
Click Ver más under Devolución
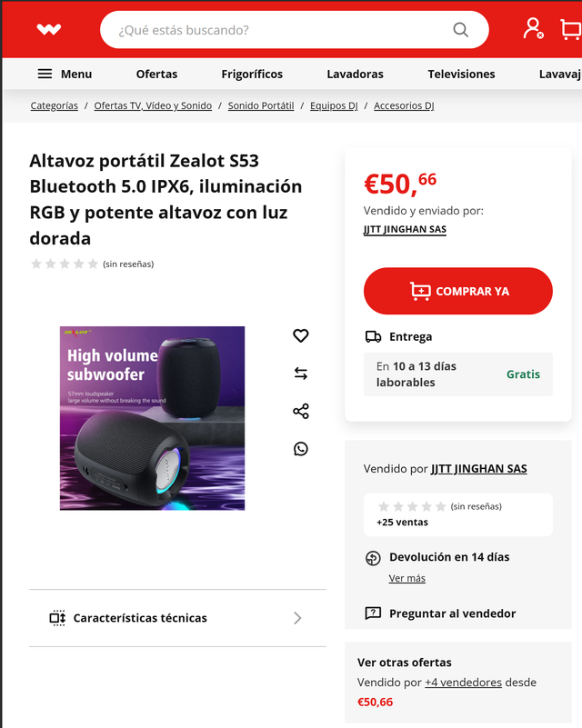pos(406,578)
